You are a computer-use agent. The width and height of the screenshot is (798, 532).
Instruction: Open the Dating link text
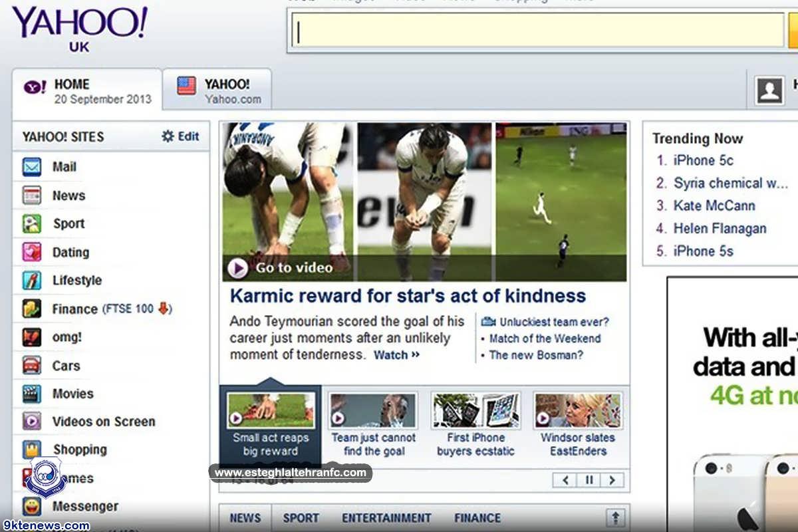pyautogui.click(x=70, y=252)
